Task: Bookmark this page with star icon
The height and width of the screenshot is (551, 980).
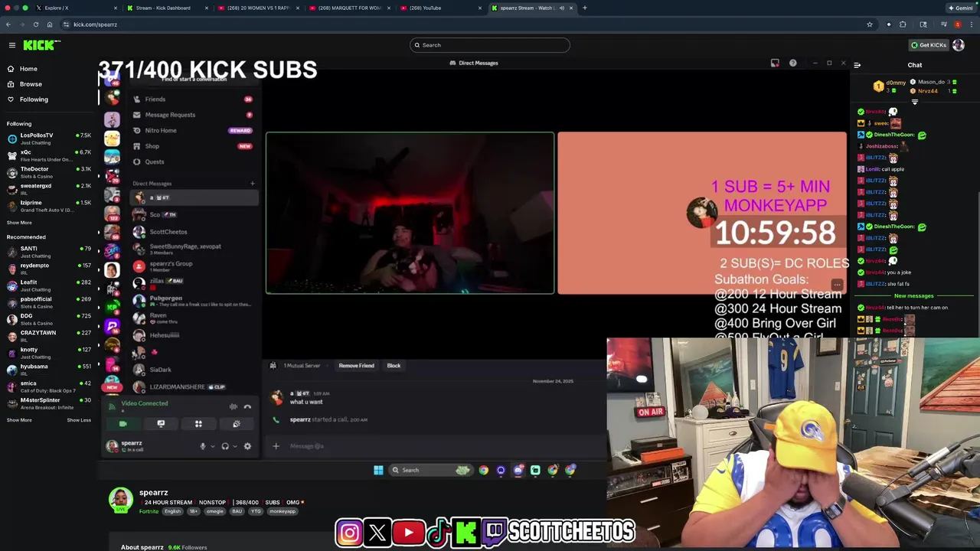Action: [870, 24]
